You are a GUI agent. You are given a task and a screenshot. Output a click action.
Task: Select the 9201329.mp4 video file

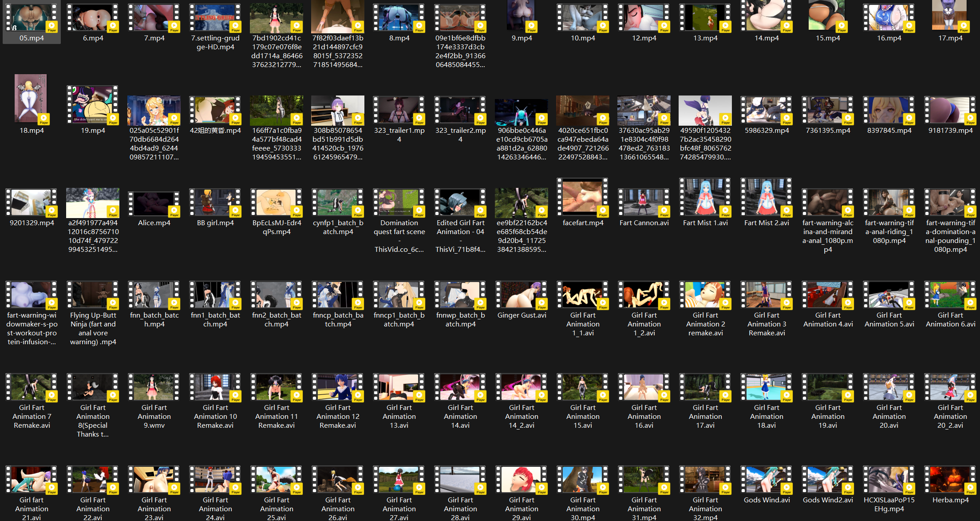(31, 203)
